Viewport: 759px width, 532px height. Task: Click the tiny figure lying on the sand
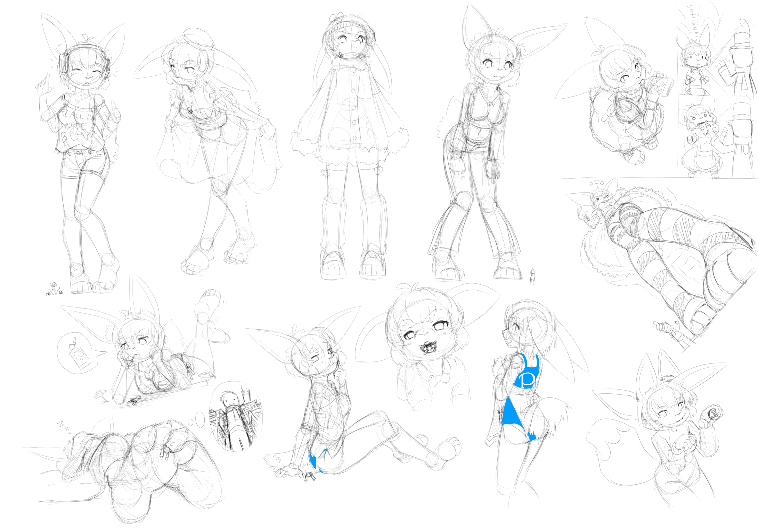click(x=136, y=400)
